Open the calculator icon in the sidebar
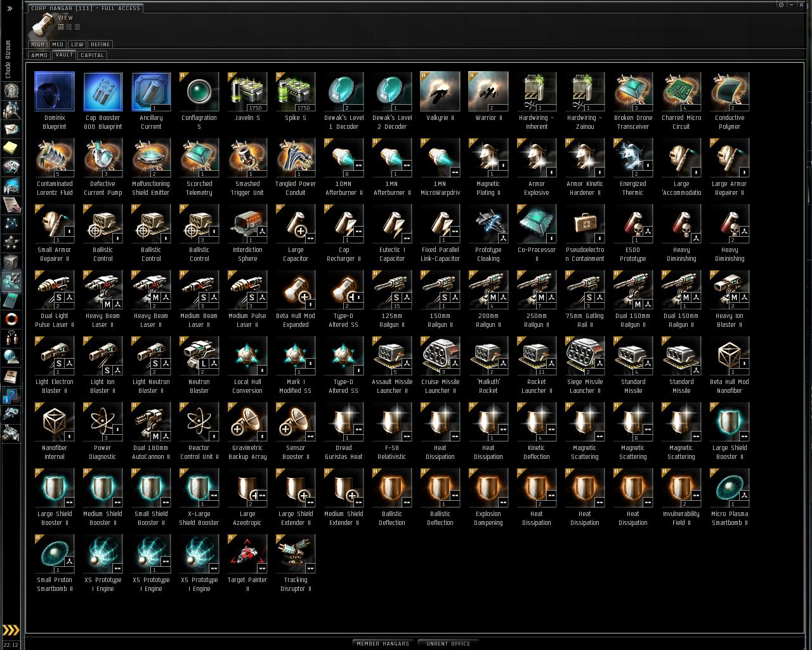812x650 pixels. [x=11, y=300]
